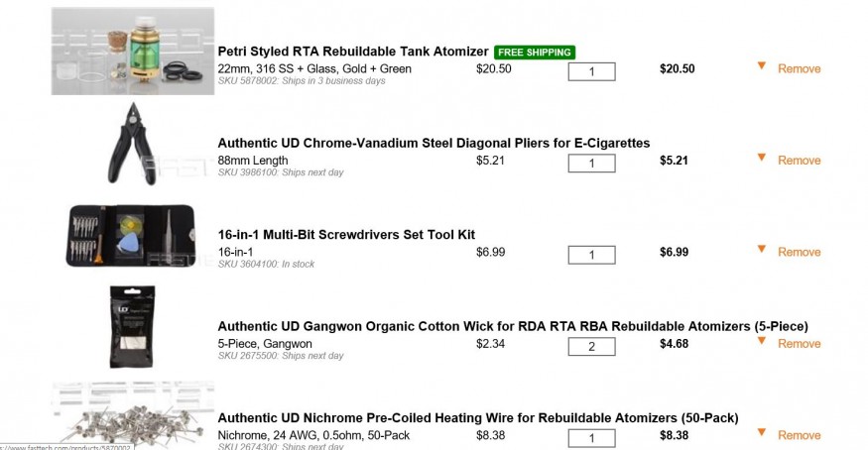Image resolution: width=868 pixels, height=450 pixels.
Task: Click orange arrow beside Screwdrivers Set Remove
Action: (762, 250)
